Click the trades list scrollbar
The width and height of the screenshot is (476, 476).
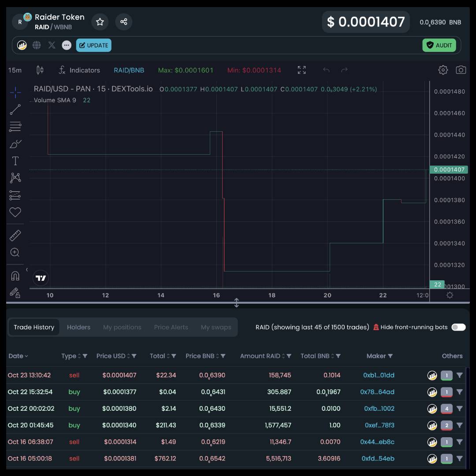[468, 417]
